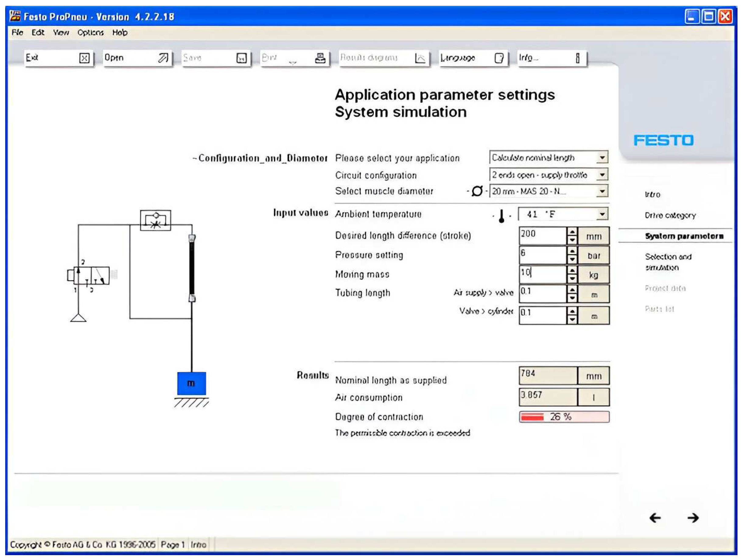Click the 3/2-way valve symbol in circuit diagram
743x560 pixels.
(88, 276)
